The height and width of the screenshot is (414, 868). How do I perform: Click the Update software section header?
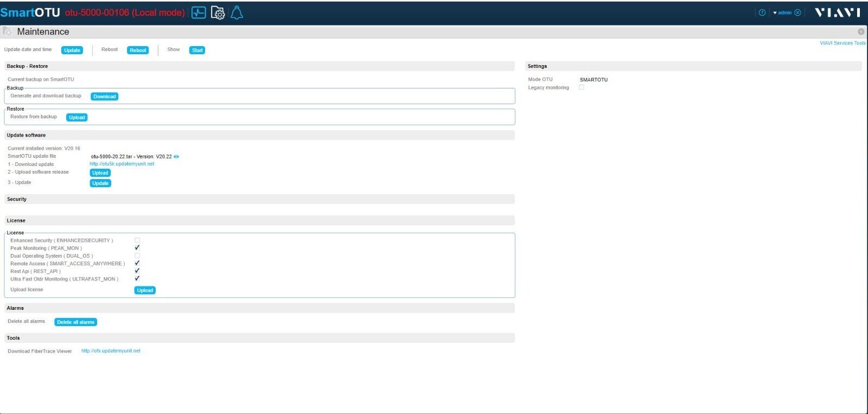[x=26, y=135]
